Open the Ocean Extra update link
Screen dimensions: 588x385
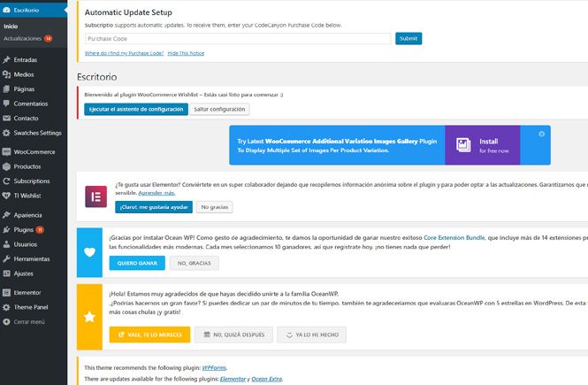click(267, 379)
